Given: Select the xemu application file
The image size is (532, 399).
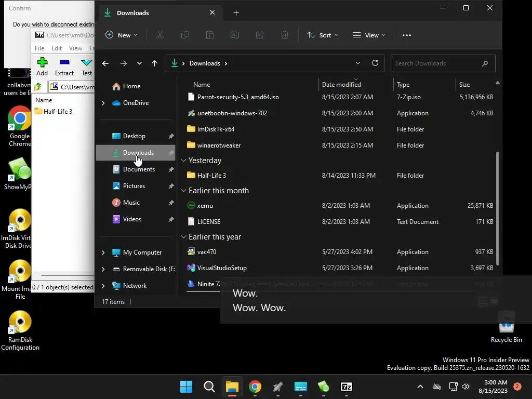Looking at the screenshot, I should coord(339,206).
